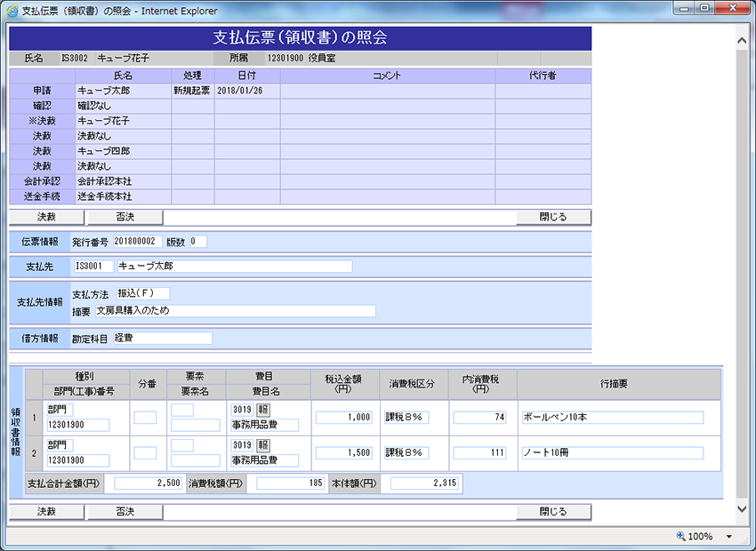Image resolution: width=756 pixels, height=551 pixels.
Task: Click the bottom 決裁 approve button
Action: click(47, 512)
